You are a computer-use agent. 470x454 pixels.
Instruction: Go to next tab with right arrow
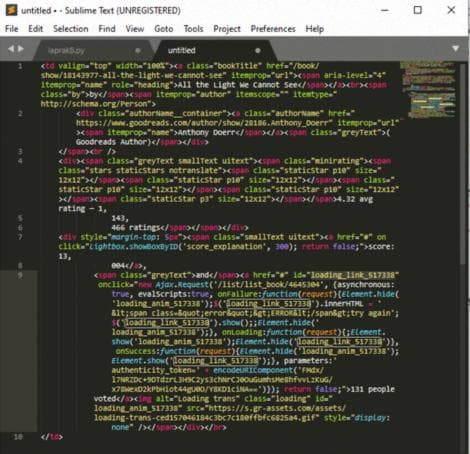(21, 49)
